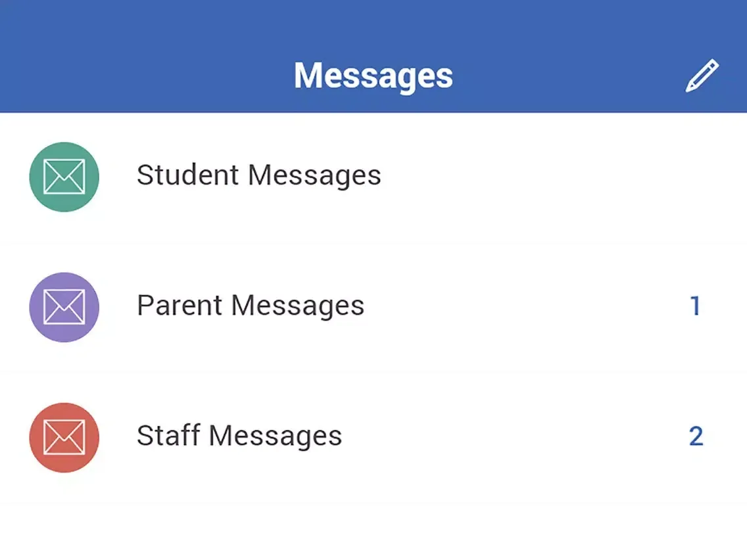Open the Staff Messages label

[x=239, y=436]
